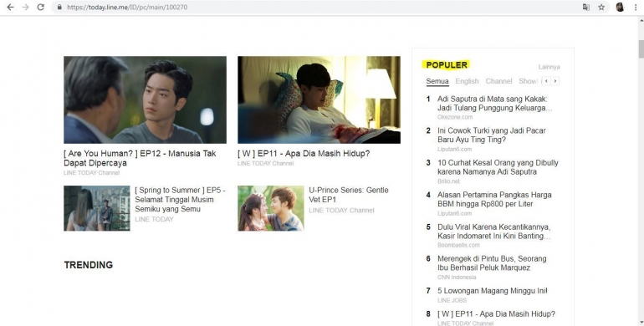Click the 'Boombastis.com' source label
Viewport: 644px width, 326px height.
tap(458, 245)
